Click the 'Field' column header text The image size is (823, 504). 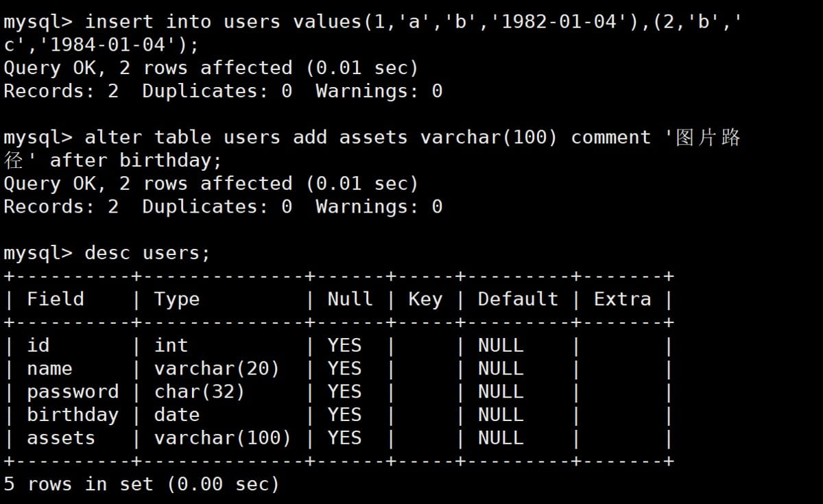pyautogui.click(x=55, y=299)
